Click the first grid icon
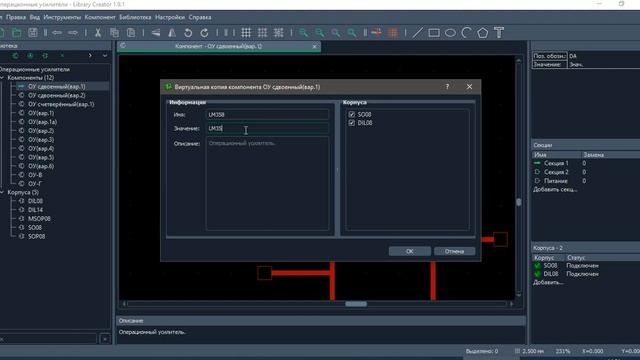640x360 pixels. point(246,33)
